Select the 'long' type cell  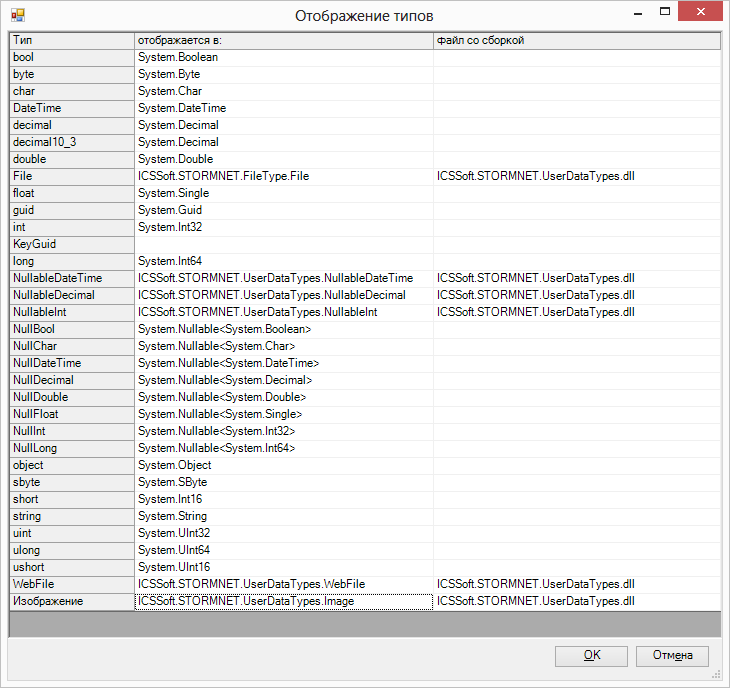(72, 261)
